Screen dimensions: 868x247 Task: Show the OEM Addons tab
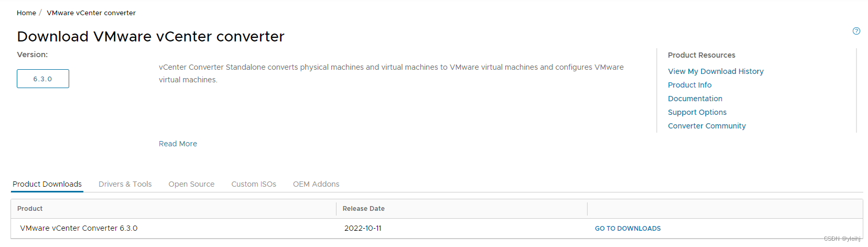(316, 184)
